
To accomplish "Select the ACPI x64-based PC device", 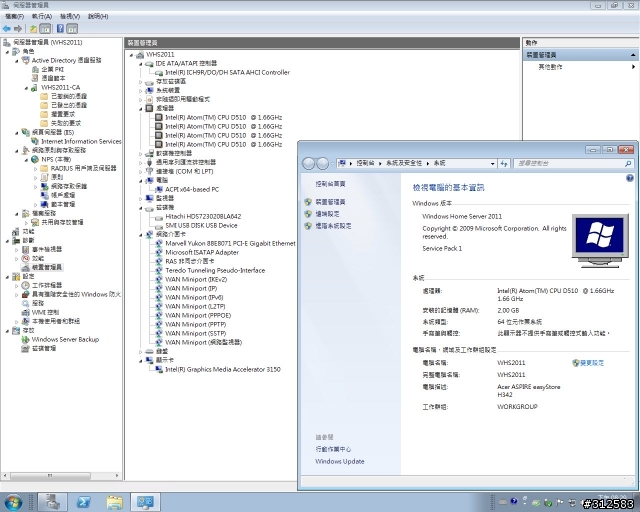I will click(x=192, y=189).
